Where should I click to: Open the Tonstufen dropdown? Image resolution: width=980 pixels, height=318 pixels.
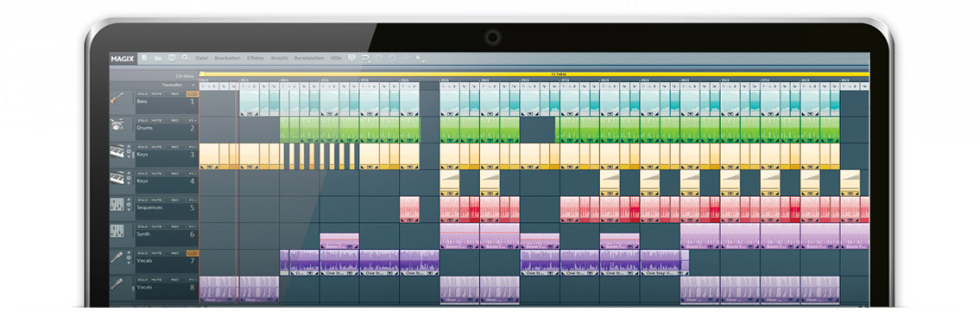point(179,86)
